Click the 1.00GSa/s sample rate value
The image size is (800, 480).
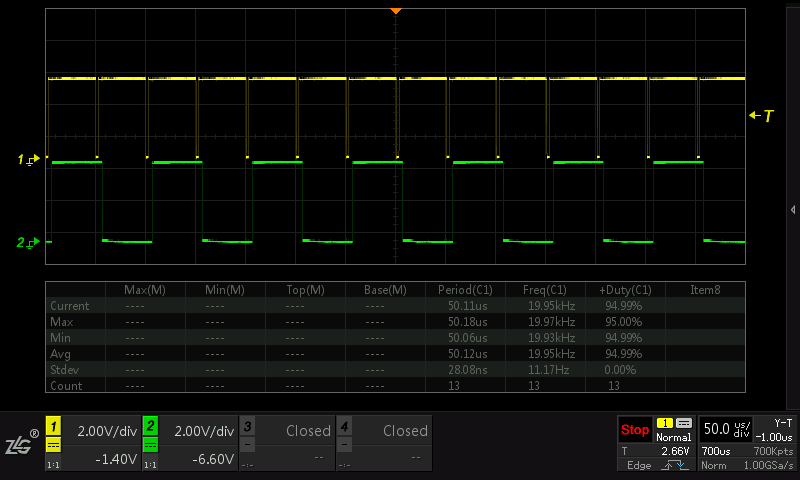(768, 465)
